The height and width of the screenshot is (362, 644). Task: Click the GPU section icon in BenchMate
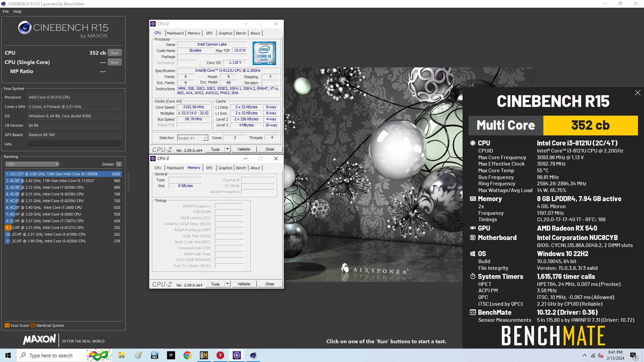click(473, 228)
